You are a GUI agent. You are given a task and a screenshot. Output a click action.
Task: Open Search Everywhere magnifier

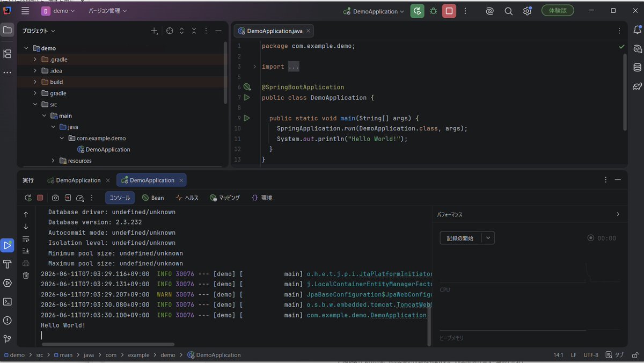tap(508, 11)
